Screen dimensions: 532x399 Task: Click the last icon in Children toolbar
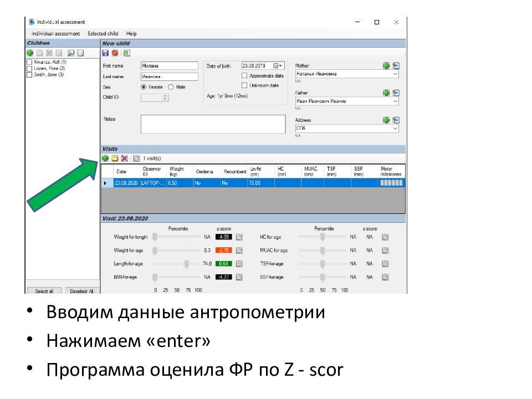coord(80,53)
